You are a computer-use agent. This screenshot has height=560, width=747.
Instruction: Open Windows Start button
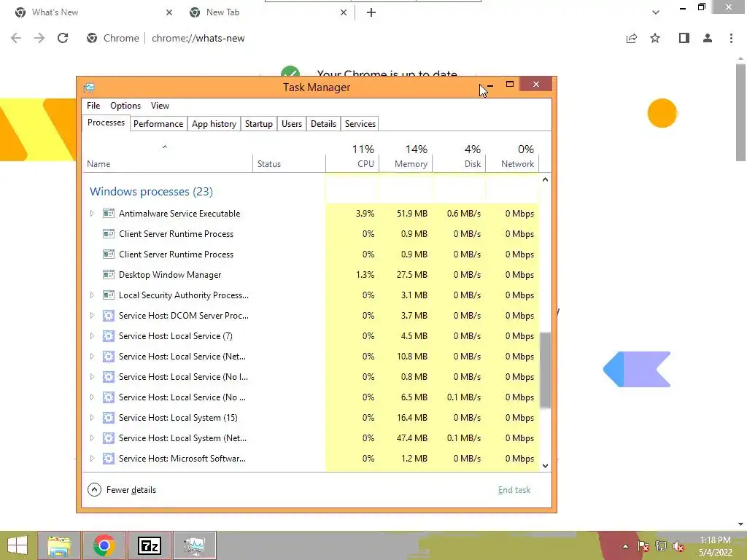point(18,545)
